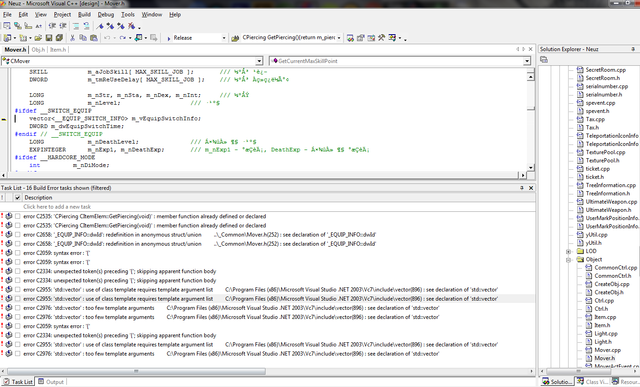Open the File menu

[x=7, y=15]
